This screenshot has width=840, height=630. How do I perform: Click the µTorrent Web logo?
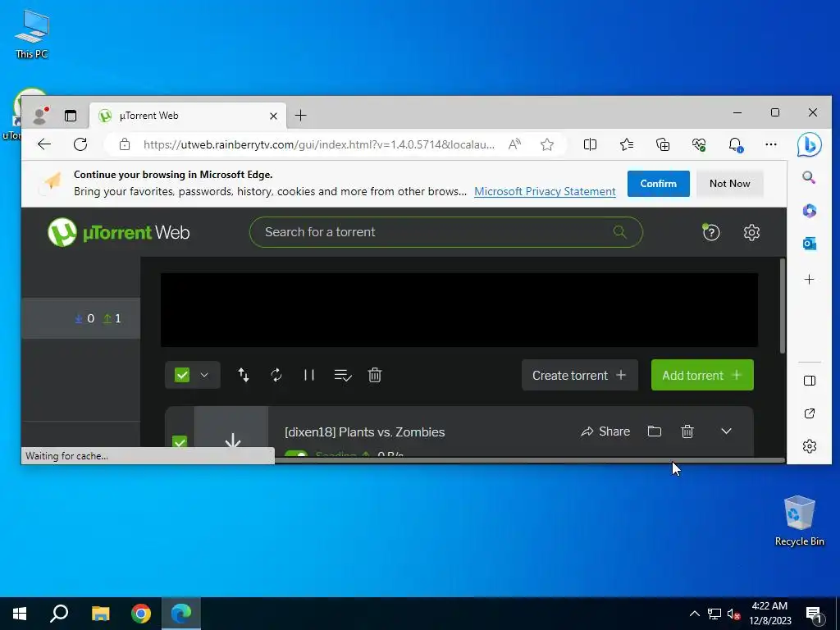pos(118,232)
